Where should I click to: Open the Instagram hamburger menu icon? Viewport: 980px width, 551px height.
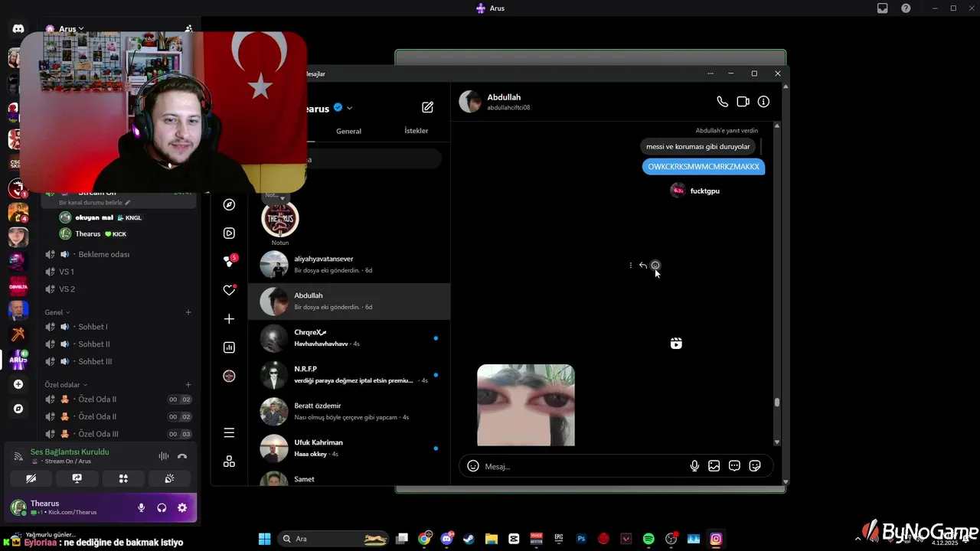pyautogui.click(x=229, y=433)
